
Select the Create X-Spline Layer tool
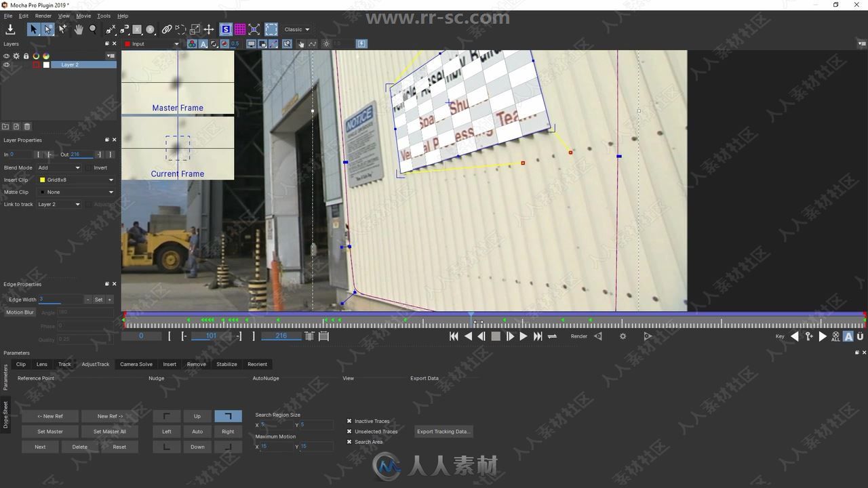click(111, 29)
